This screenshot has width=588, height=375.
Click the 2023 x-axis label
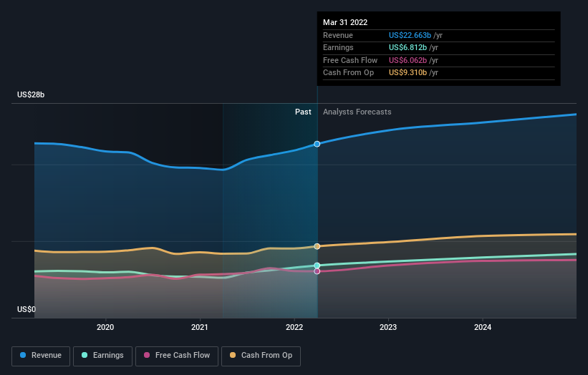[x=388, y=327]
